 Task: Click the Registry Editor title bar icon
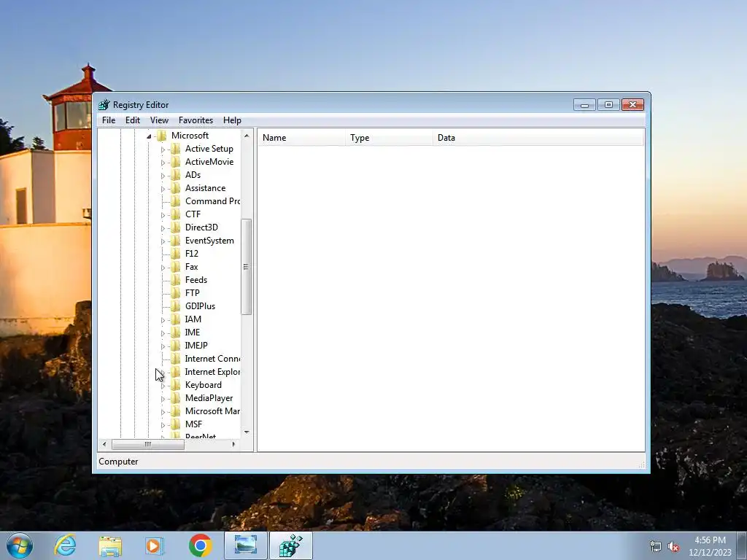[104, 105]
